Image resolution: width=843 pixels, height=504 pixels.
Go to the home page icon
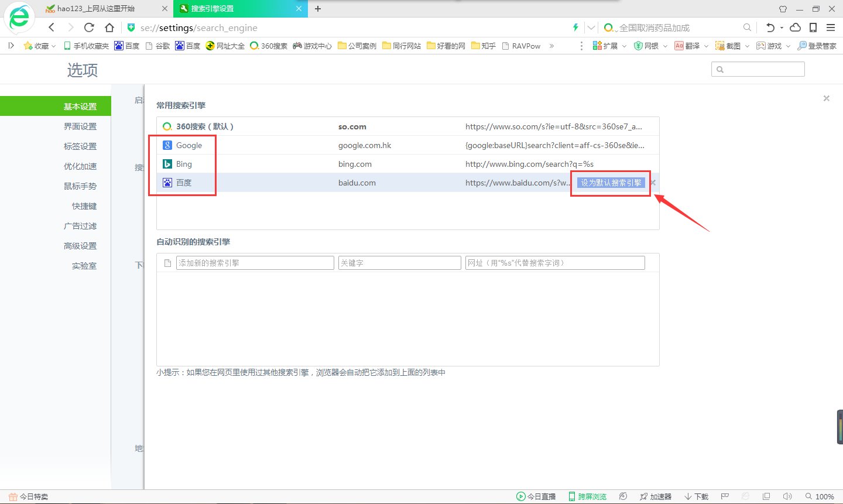click(x=109, y=28)
